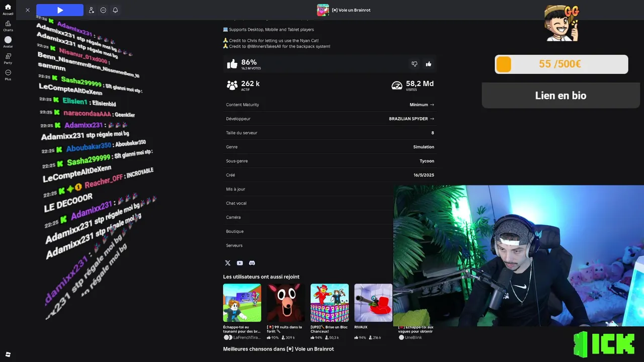Open Brise un Bloc Chanceux thumbnail
Viewport: 644px width, 362px height.
tap(330, 303)
